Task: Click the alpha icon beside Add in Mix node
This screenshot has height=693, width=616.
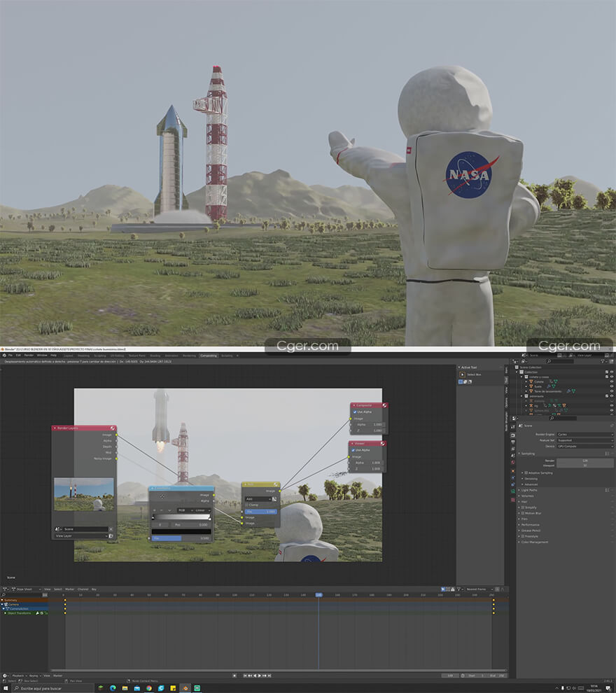Action: pos(274,499)
